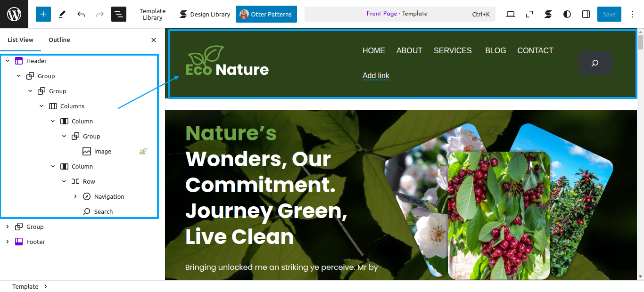Viewport: 644px width, 292px height.
Task: Select the pencil Tools icon
Action: [x=62, y=14]
